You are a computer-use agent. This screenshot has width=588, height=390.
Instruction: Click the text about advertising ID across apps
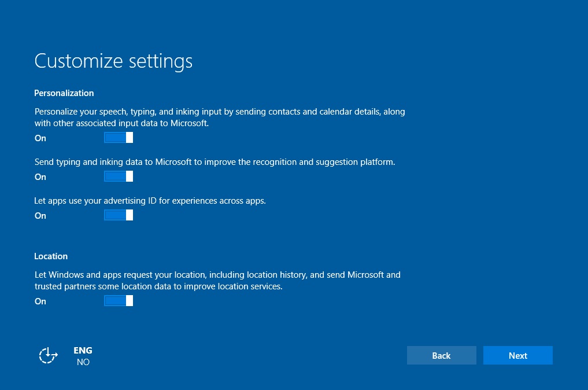pyautogui.click(x=150, y=201)
